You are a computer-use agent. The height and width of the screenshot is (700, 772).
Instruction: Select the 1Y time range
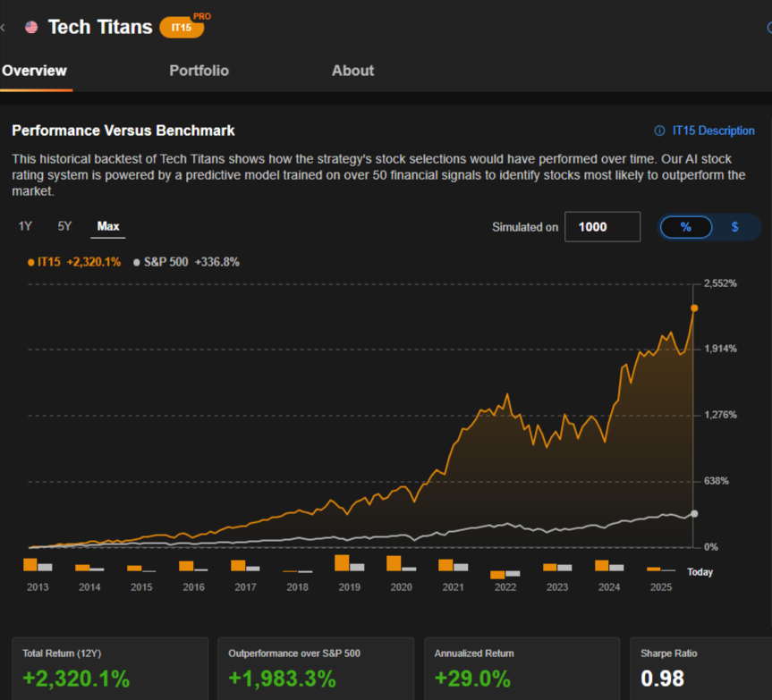[25, 226]
